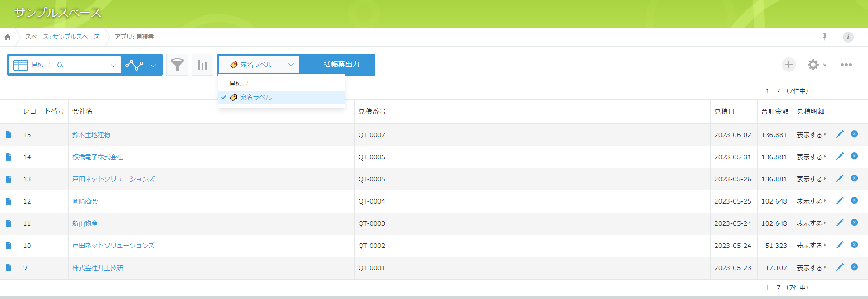The height and width of the screenshot is (299, 868).
Task: Click the 一括帳票出力 button
Action: (338, 65)
